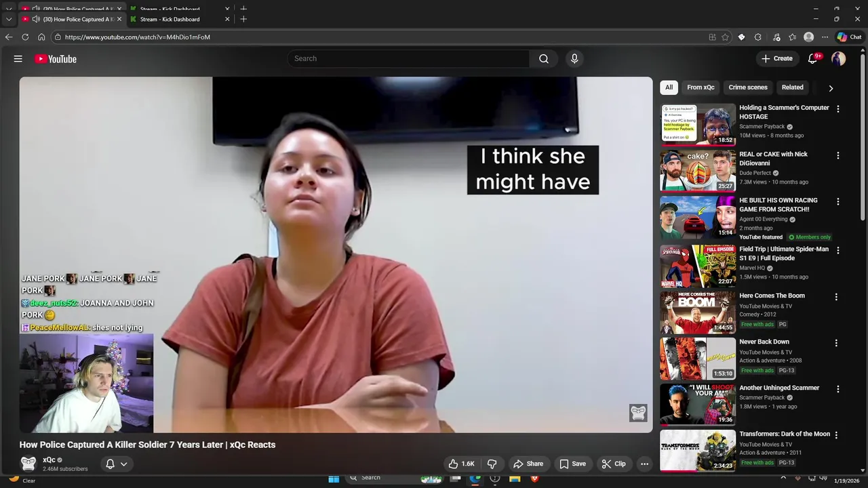The image size is (868, 488).
Task: Click the channel watermark in video corner
Action: click(638, 413)
